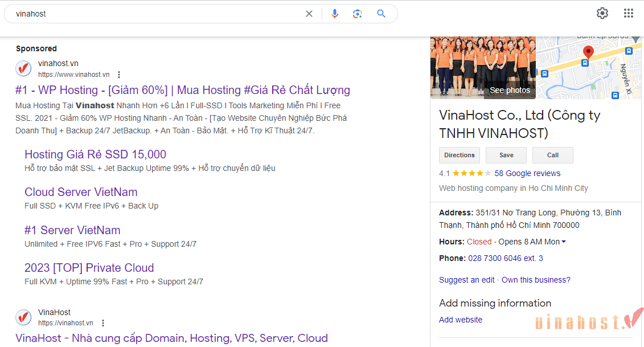Click the Add website link
Screen dimensions: 644x347
[x=461, y=320]
